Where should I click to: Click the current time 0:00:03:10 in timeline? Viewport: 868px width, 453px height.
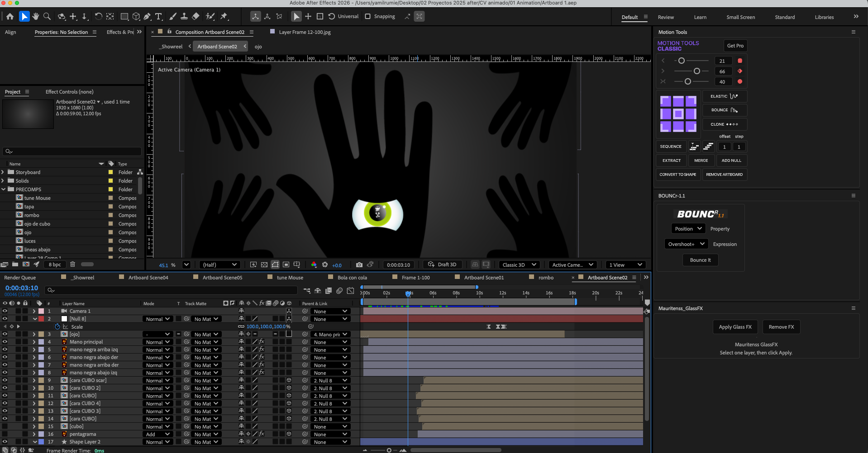(x=22, y=288)
